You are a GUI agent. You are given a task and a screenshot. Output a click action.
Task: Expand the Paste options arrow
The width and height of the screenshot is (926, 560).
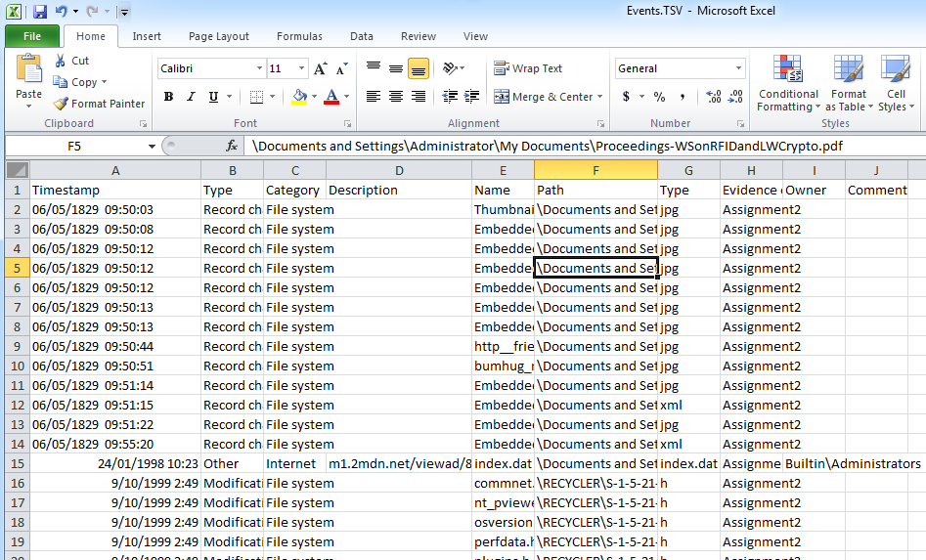[x=28, y=107]
